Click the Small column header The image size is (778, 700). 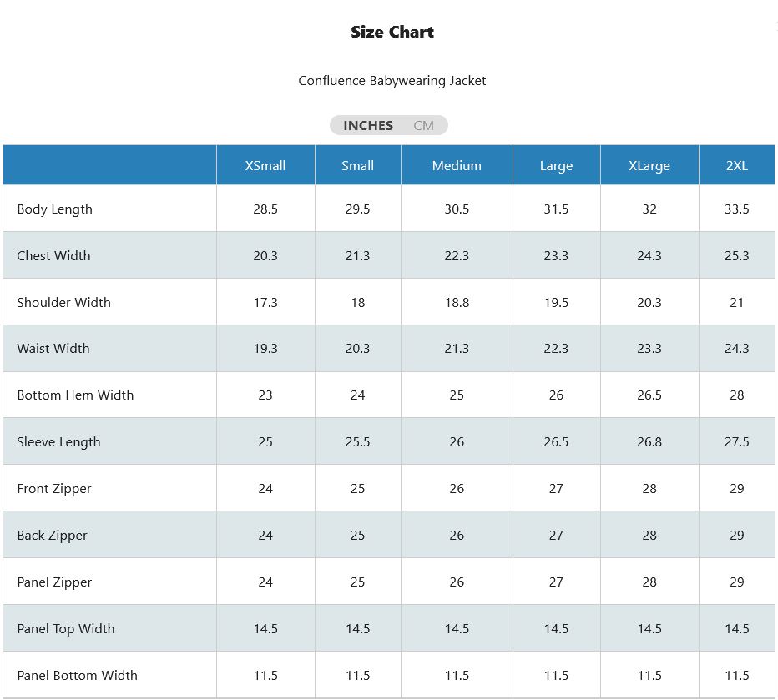coord(357,165)
